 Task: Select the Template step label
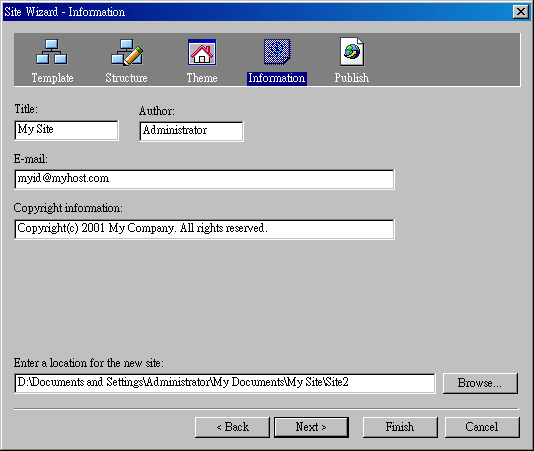click(52, 78)
